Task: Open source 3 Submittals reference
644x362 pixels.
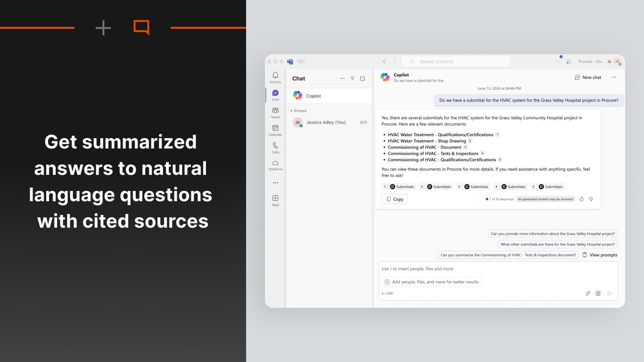Action: [473, 187]
